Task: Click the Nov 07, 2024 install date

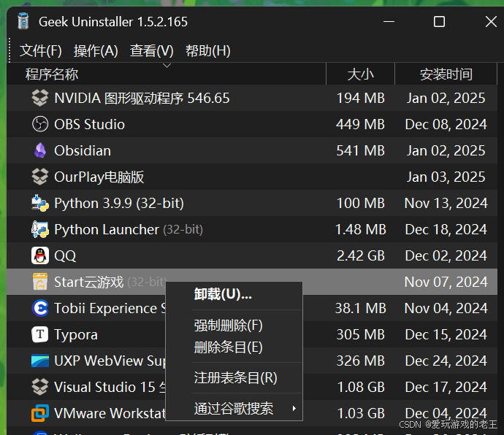Action: pyautogui.click(x=446, y=282)
